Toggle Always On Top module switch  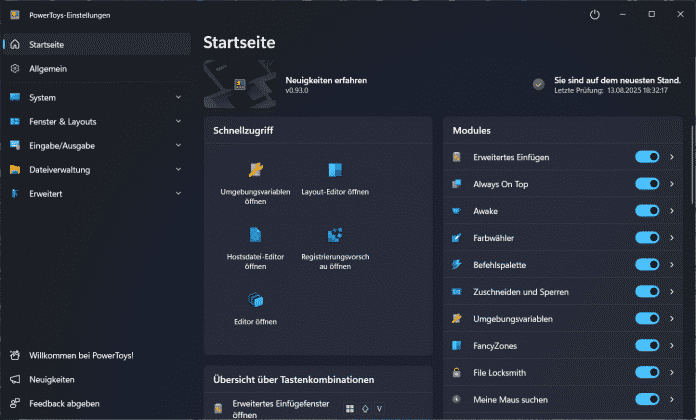pos(647,184)
